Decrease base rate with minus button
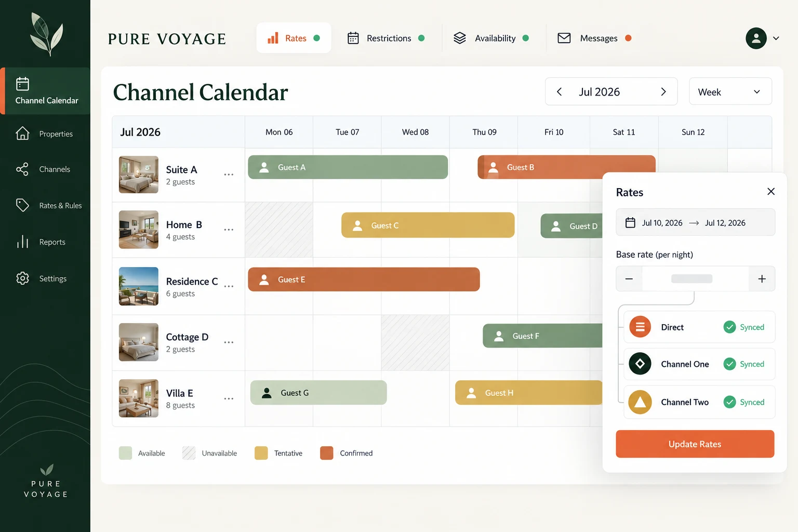The height and width of the screenshot is (532, 798). click(x=629, y=279)
